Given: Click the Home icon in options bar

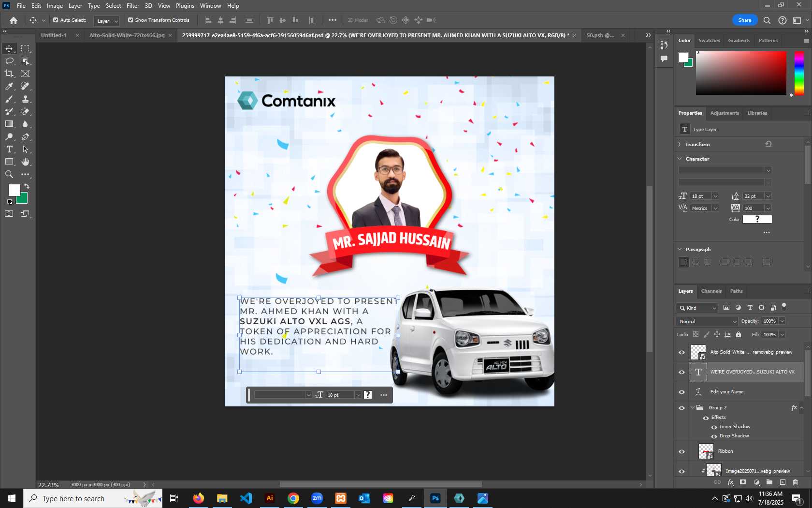Looking at the screenshot, I should click(14, 20).
